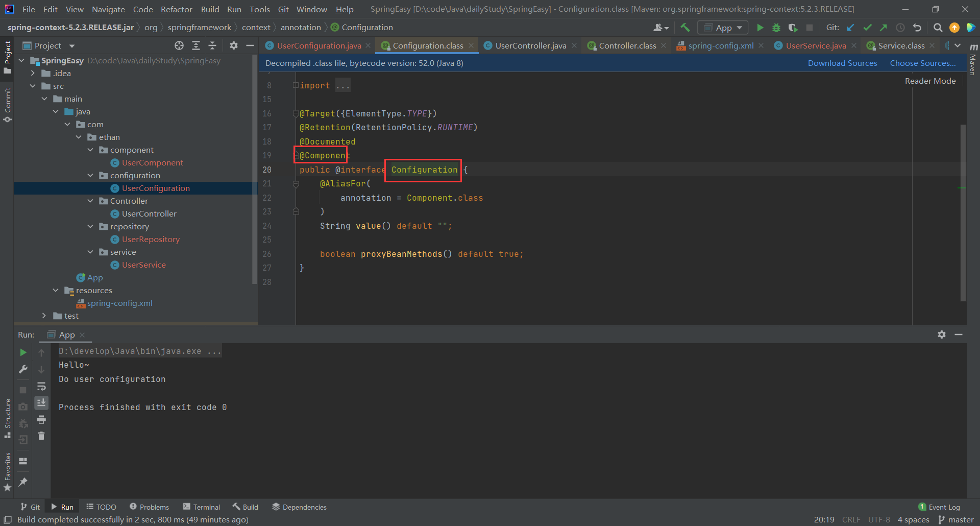Click UTF-8 encoding in status bar
This screenshot has width=980, height=526.
879,519
